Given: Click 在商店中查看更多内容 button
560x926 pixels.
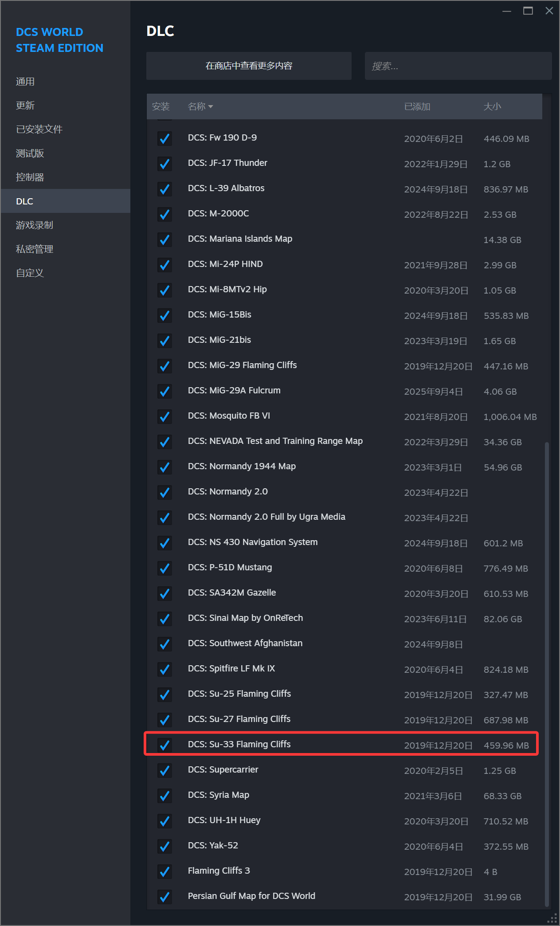Looking at the screenshot, I should [x=249, y=66].
